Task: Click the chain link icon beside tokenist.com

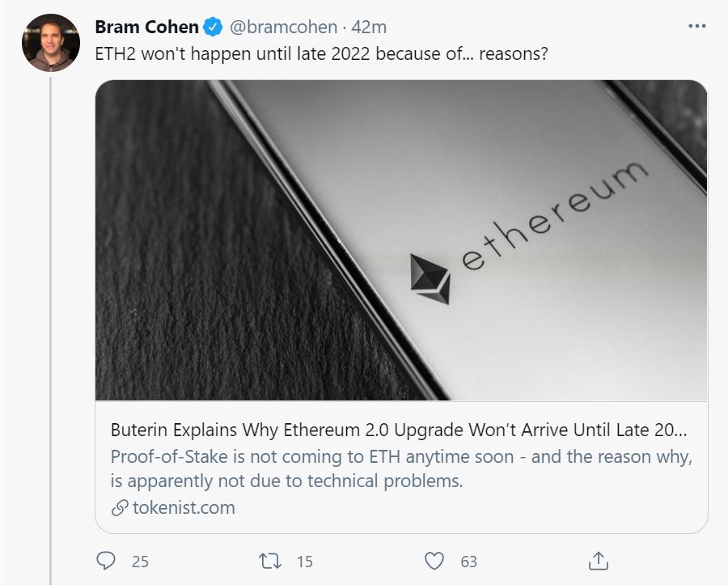Action: pos(120,508)
